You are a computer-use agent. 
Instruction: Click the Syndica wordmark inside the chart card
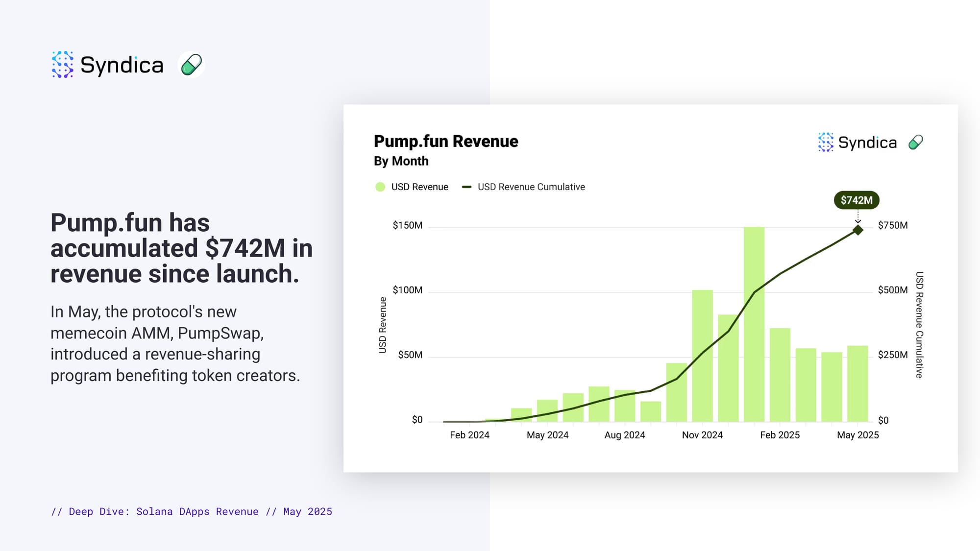867,143
